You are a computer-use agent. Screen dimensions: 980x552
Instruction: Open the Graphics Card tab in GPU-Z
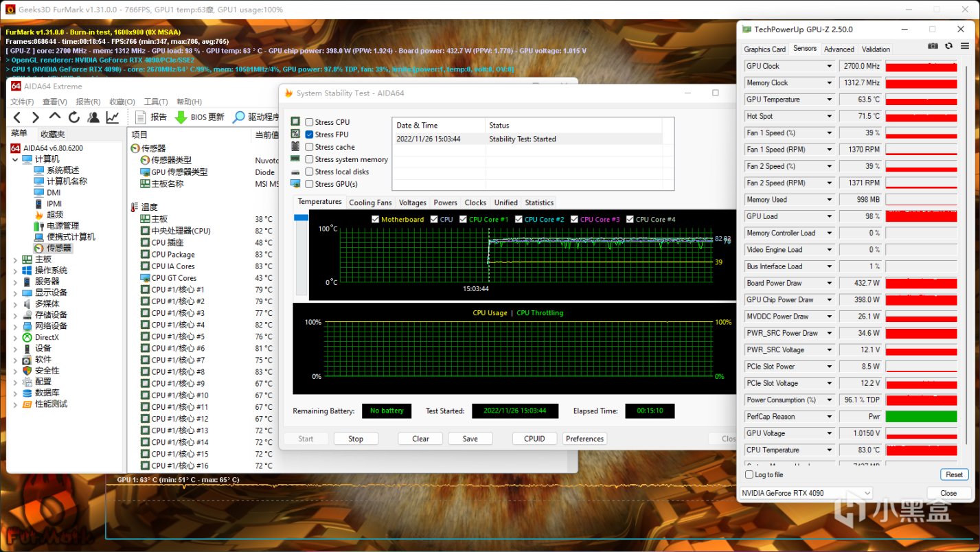(765, 49)
